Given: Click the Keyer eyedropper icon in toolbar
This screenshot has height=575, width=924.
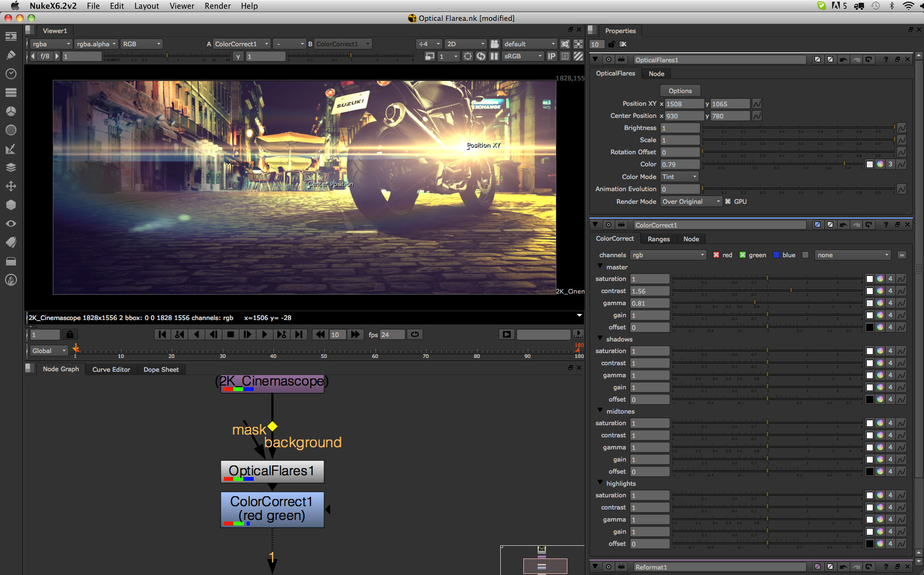Looking at the screenshot, I should coord(11,149).
